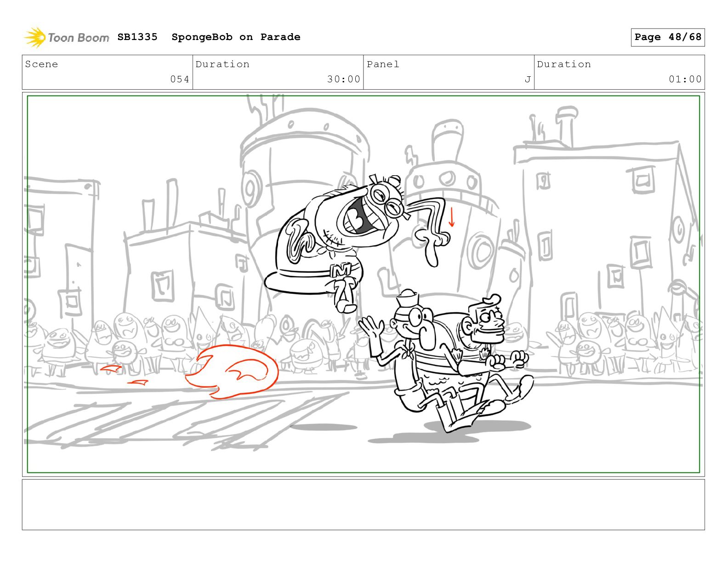Click the 'Page 48/68' box
The image size is (728, 563).
click(x=668, y=37)
